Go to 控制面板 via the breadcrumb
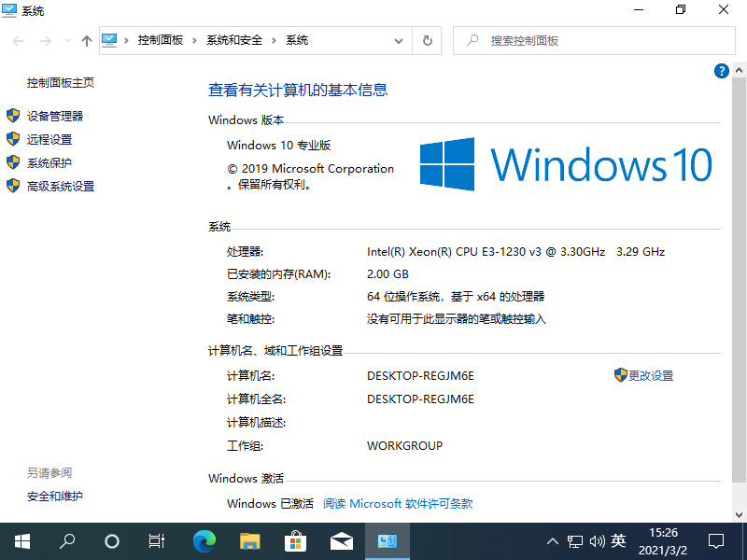The width and height of the screenshot is (747, 560). (162, 40)
